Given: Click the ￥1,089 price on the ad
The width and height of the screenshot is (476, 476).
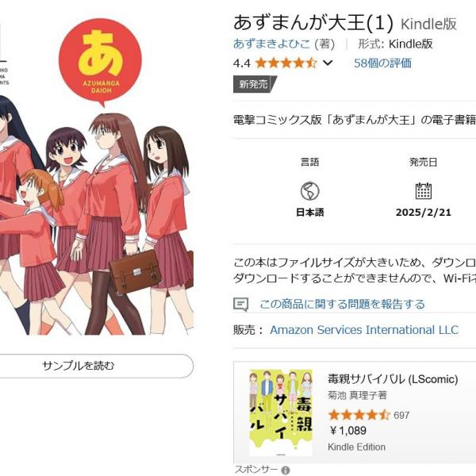Looking at the screenshot, I should coord(347,431).
